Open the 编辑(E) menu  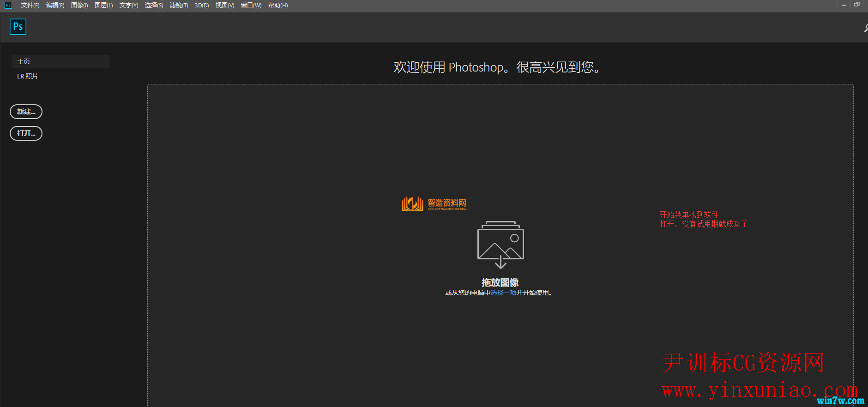point(55,6)
